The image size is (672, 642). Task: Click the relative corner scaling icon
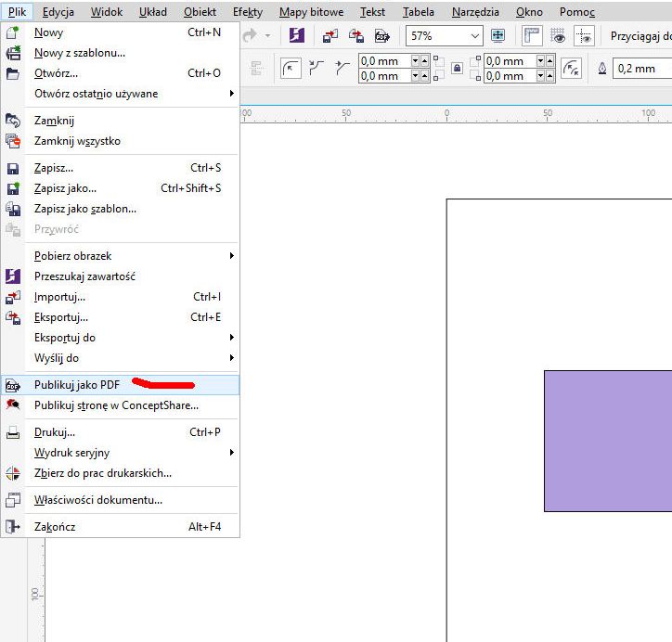click(x=572, y=69)
